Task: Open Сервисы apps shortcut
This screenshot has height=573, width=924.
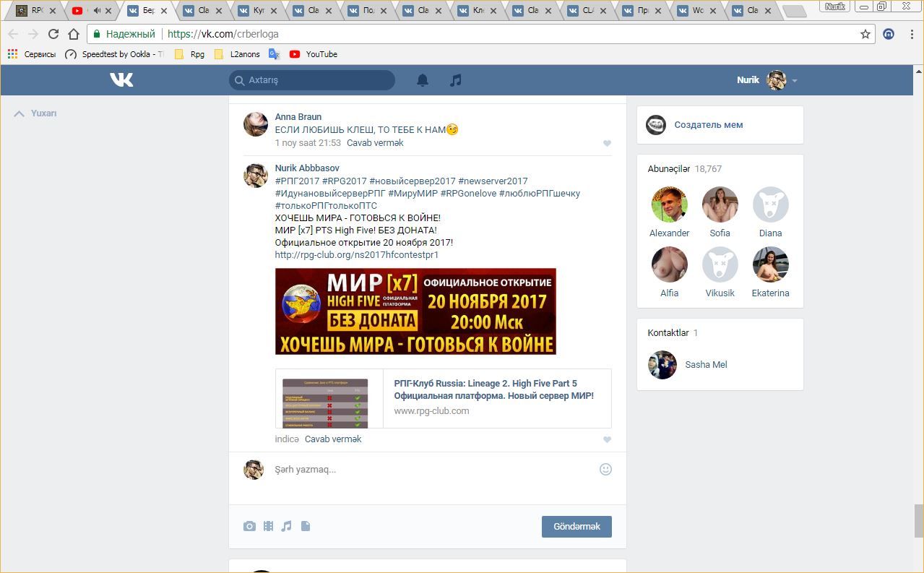Action: [x=31, y=54]
